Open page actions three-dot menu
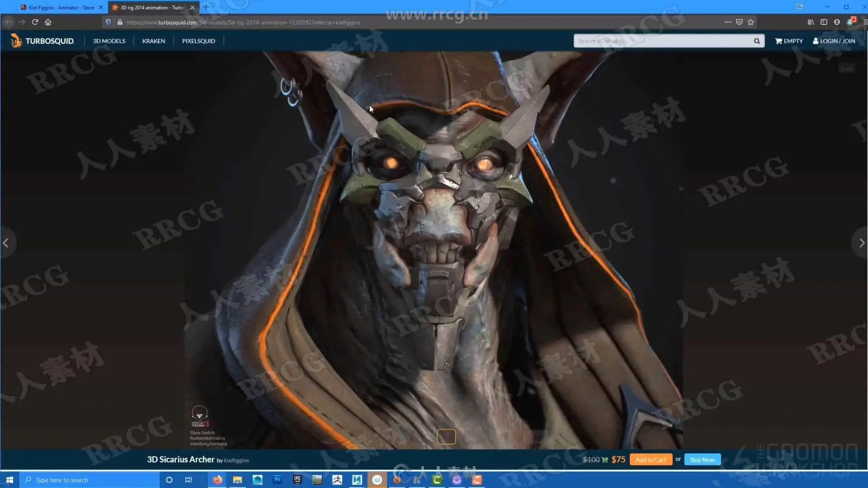This screenshot has height=488, width=868. point(727,22)
